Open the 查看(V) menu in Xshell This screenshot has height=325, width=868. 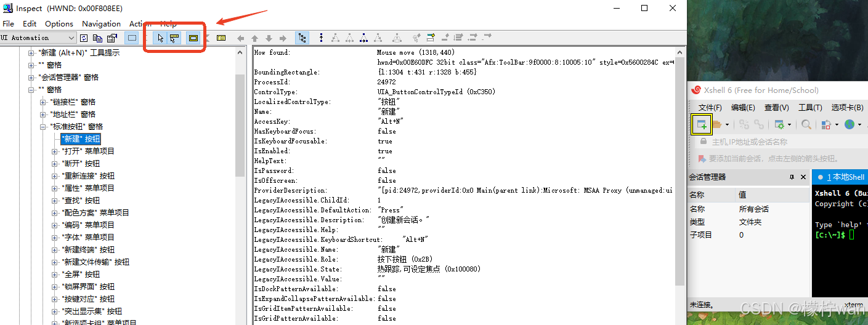[776, 108]
